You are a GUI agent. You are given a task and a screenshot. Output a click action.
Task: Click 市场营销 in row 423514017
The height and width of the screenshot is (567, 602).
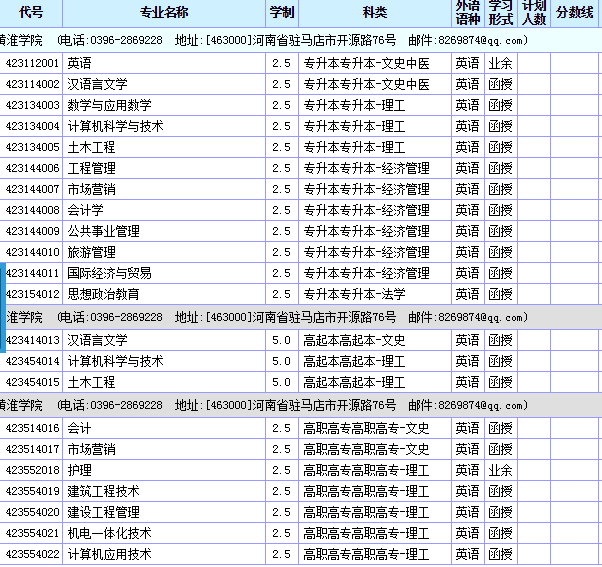tap(91, 449)
